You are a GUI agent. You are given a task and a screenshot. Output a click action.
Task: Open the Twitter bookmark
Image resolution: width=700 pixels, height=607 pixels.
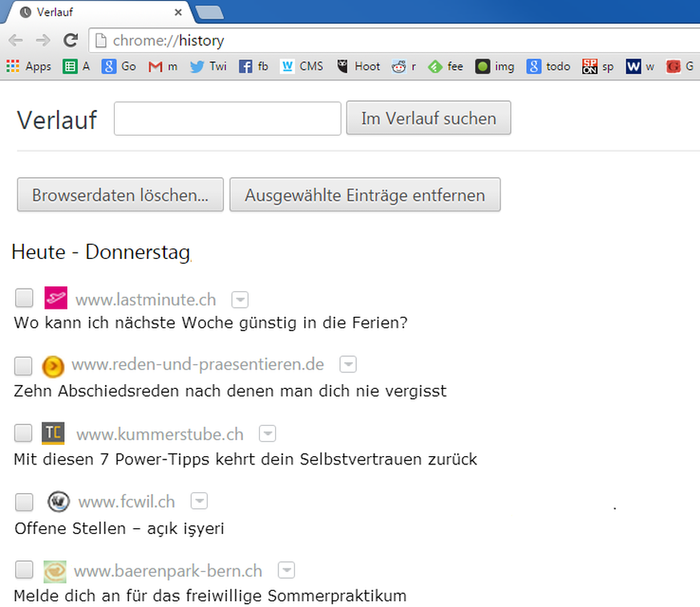[x=208, y=67]
